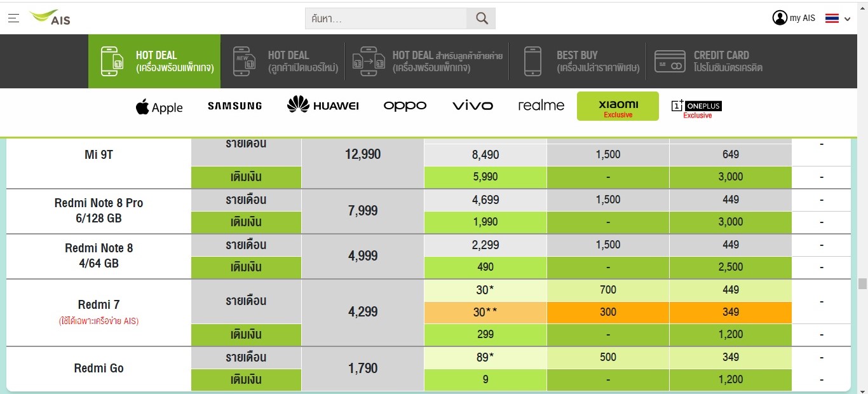868x394 pixels.
Task: Click the 1,790 price cell
Action: [x=363, y=369]
